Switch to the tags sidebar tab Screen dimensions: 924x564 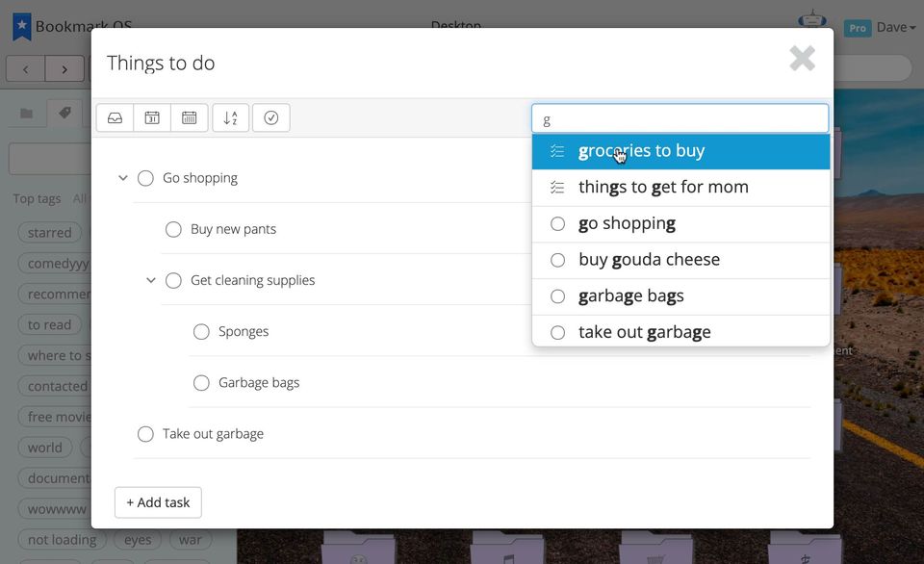[64, 113]
